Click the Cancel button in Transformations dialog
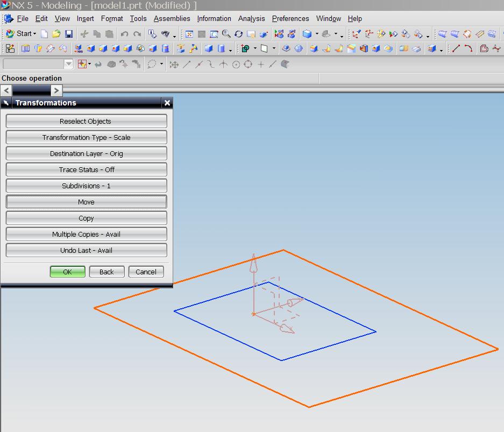 146,272
